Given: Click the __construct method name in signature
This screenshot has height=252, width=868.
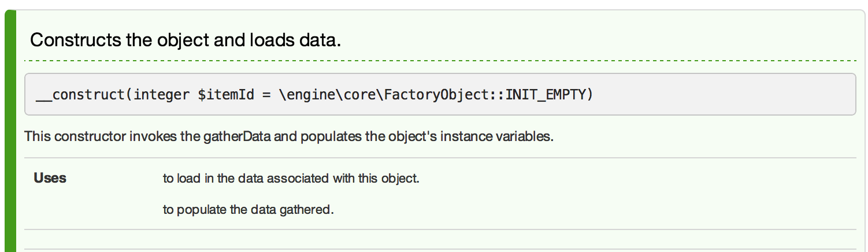Looking at the screenshot, I should tap(81, 94).
